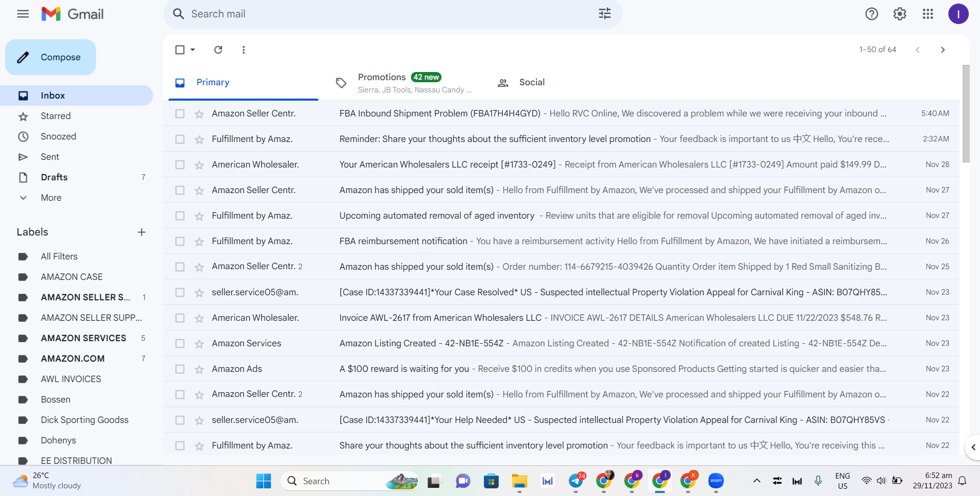Click the Gmail logo
Image resolution: width=980 pixels, height=496 pixels.
tap(72, 14)
